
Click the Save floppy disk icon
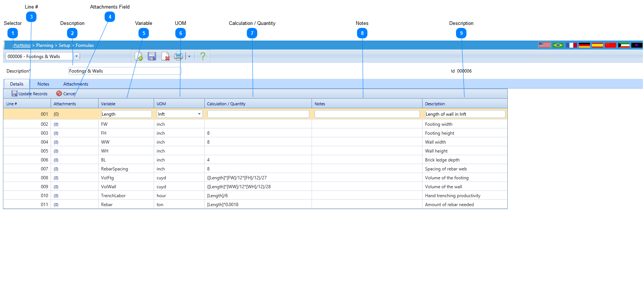(152, 57)
